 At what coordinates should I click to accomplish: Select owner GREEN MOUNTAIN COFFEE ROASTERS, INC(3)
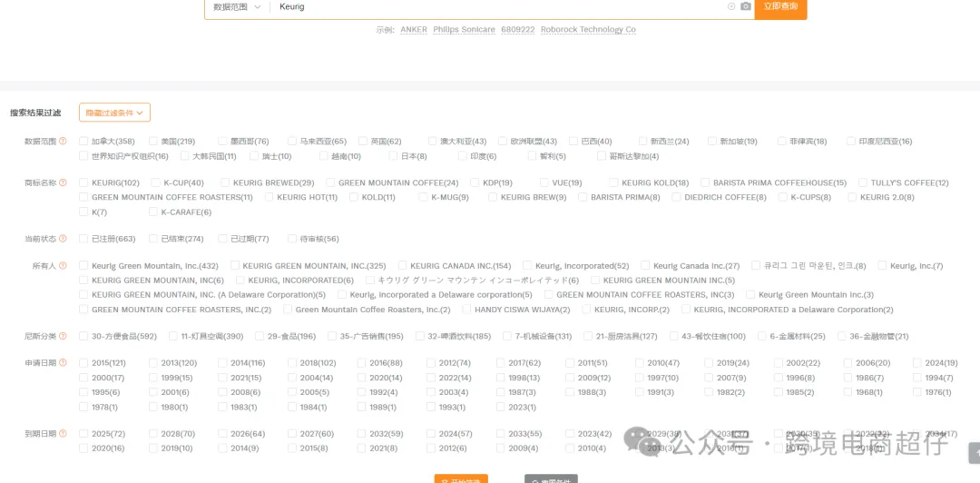pos(549,294)
